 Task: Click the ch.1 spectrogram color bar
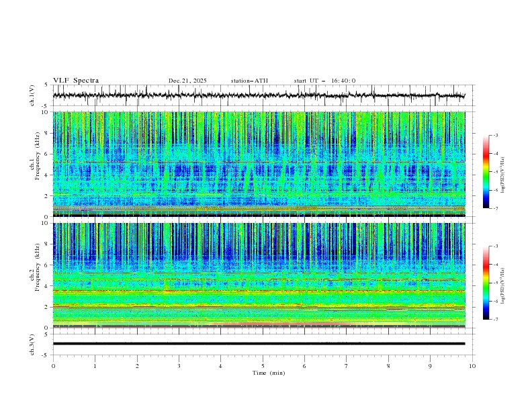click(486, 172)
